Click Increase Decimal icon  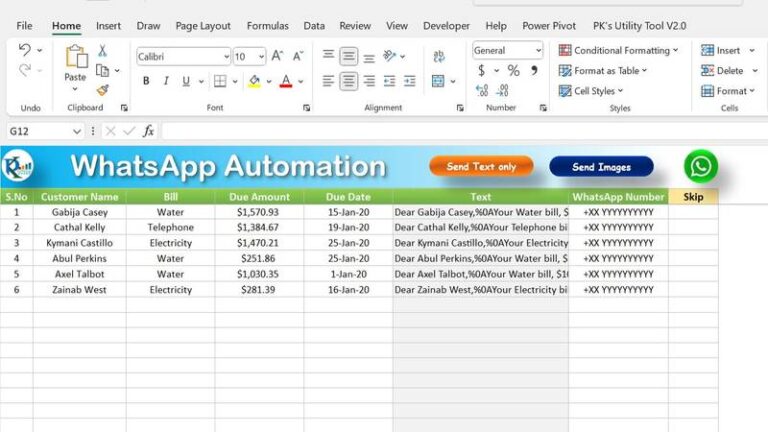(482, 90)
